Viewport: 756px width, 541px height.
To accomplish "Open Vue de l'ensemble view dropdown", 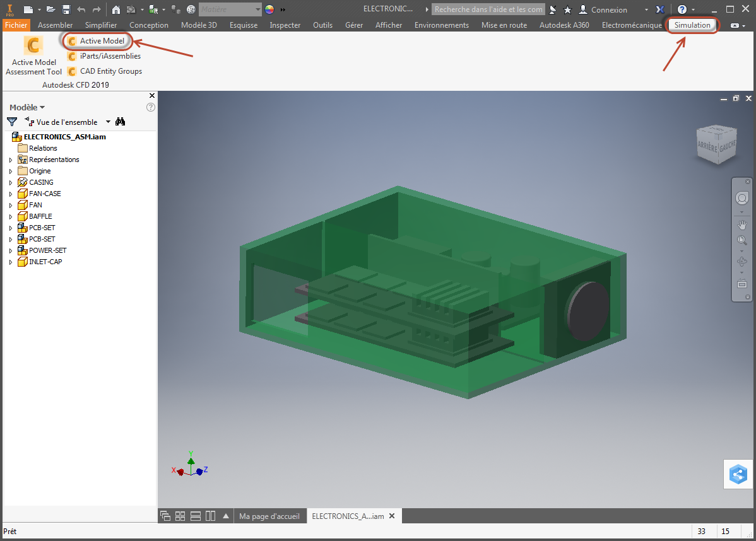I will tap(108, 122).
